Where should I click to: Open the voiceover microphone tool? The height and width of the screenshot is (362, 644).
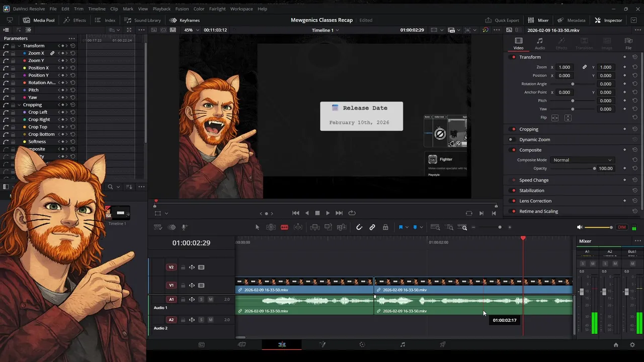pos(185,227)
